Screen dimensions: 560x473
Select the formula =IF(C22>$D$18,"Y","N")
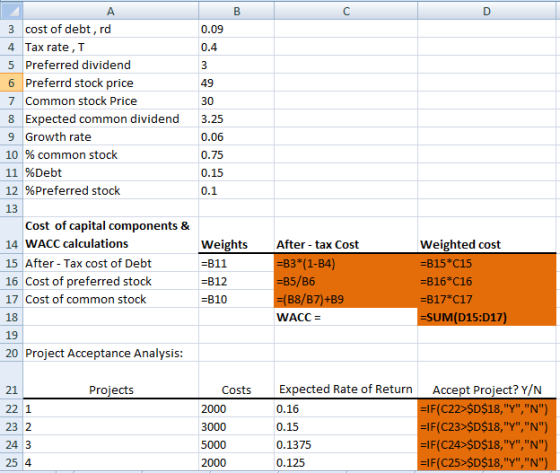point(487,408)
